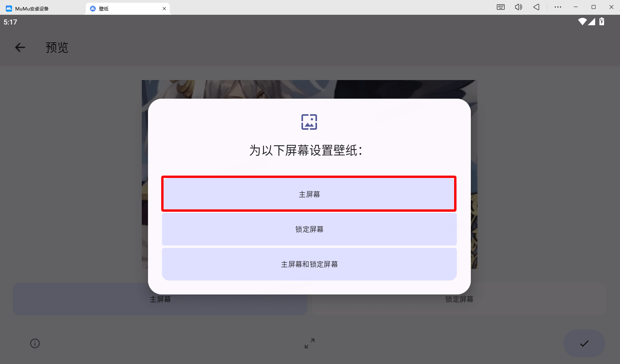Click the battery status icon
The image size is (620, 364).
point(602,22)
